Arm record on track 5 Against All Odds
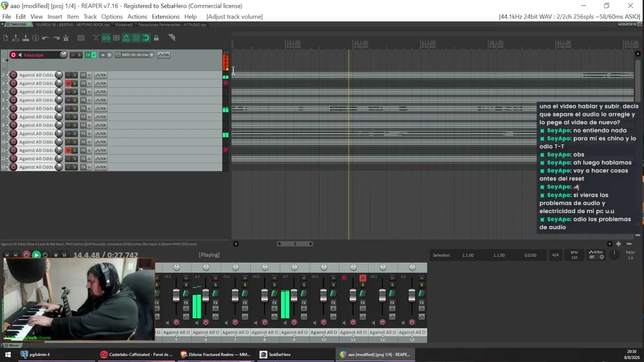The width and height of the screenshot is (644, 362). [13, 100]
